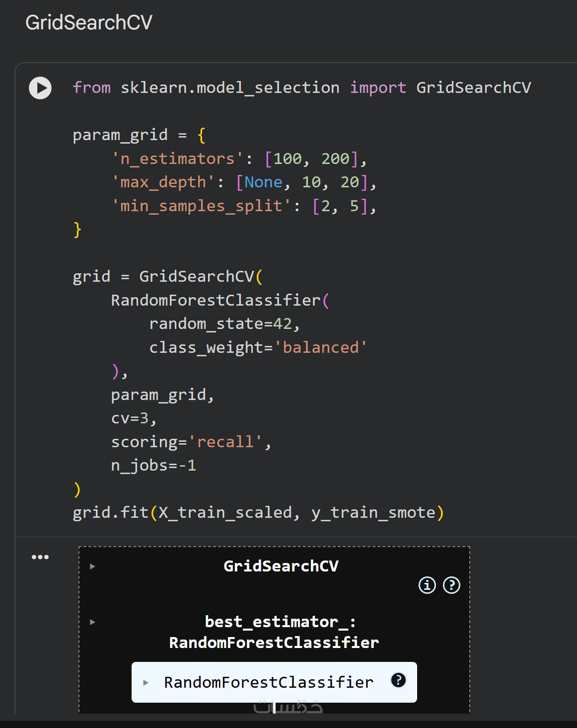The height and width of the screenshot is (728, 577).
Task: Select the GridSearchCV section heading
Action: coord(89,22)
